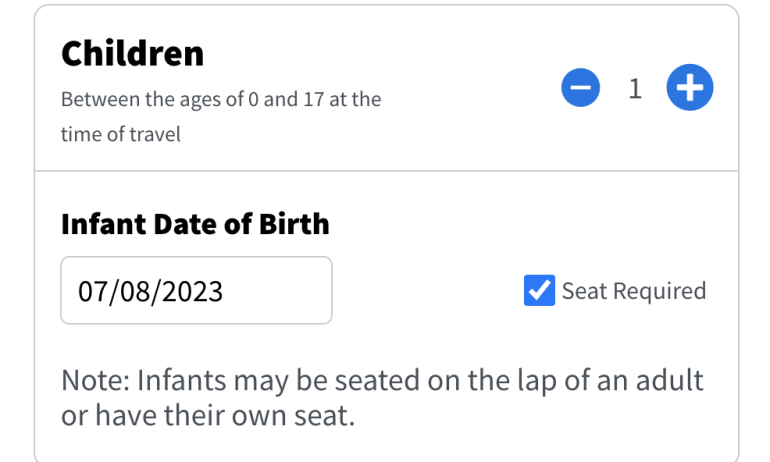Click the age range description under Children
770x462 pixels.
pos(220,101)
